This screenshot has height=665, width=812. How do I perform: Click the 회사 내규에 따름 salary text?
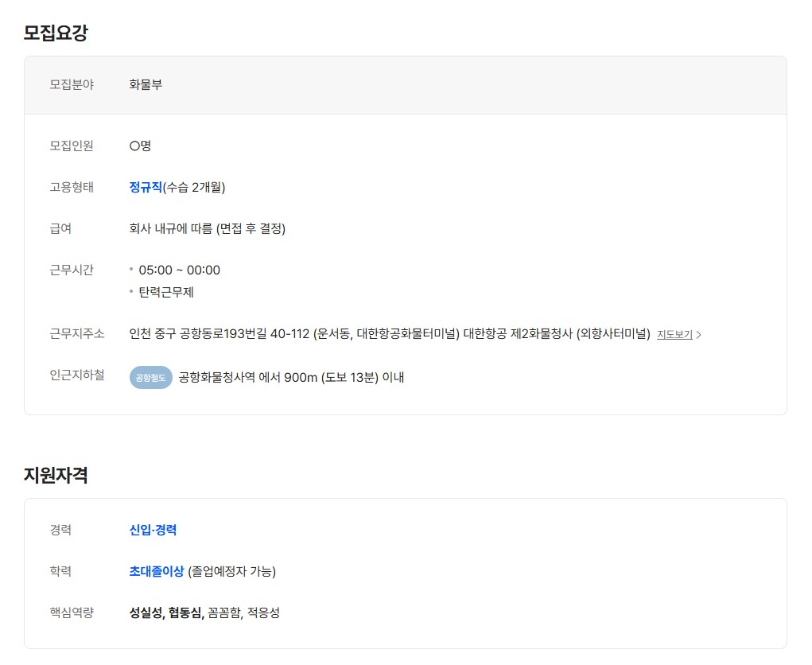pyautogui.click(x=207, y=229)
